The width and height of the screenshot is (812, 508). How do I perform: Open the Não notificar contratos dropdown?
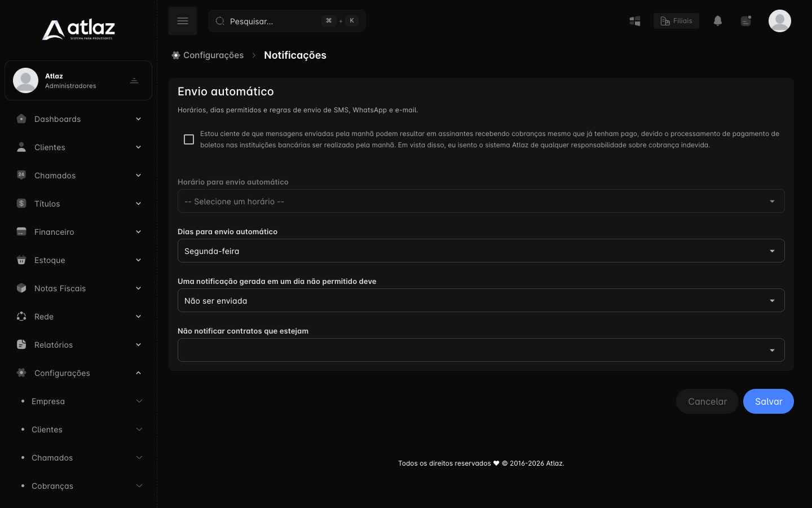[481, 350]
